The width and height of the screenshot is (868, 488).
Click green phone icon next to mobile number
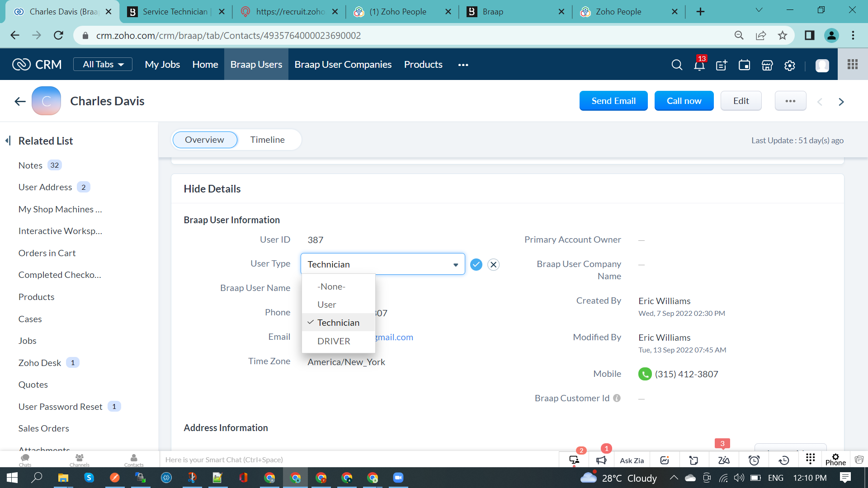[x=645, y=374]
